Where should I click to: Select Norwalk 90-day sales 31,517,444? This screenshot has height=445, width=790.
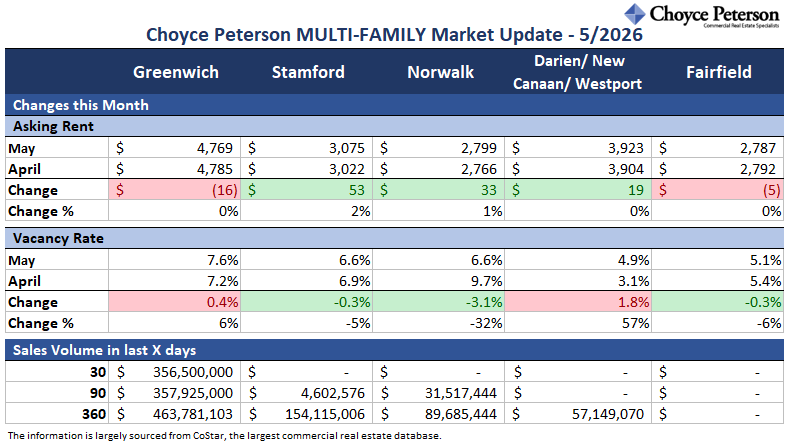[x=439, y=393]
